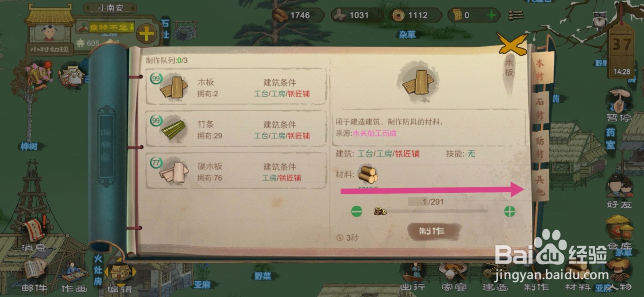644x297 pixels.
Task: Open the 编辑 edit building icon
Action: (x=120, y=278)
